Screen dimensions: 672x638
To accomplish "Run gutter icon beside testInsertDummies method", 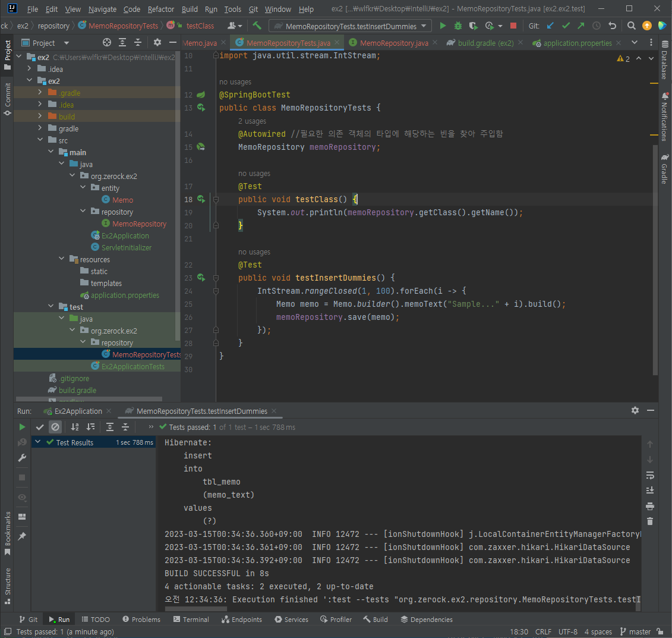I will click(x=201, y=278).
